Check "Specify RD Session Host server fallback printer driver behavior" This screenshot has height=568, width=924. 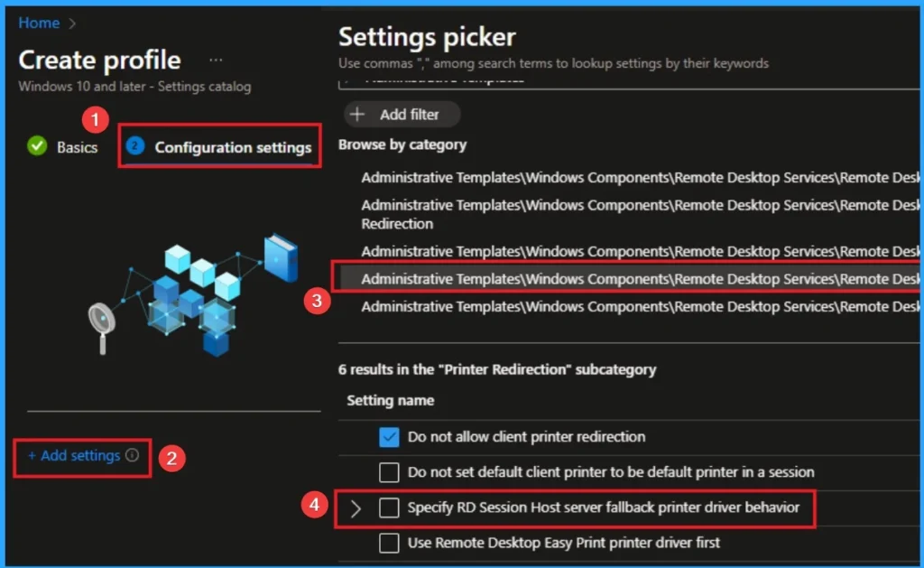tap(389, 507)
